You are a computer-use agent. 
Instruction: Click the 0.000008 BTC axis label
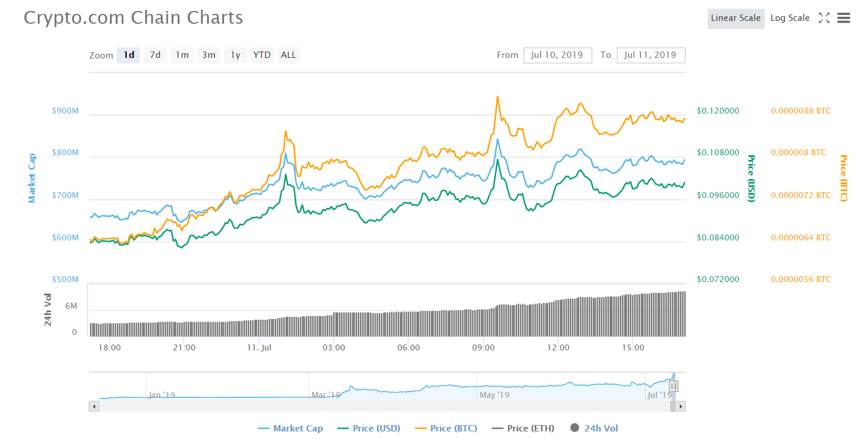[799, 153]
